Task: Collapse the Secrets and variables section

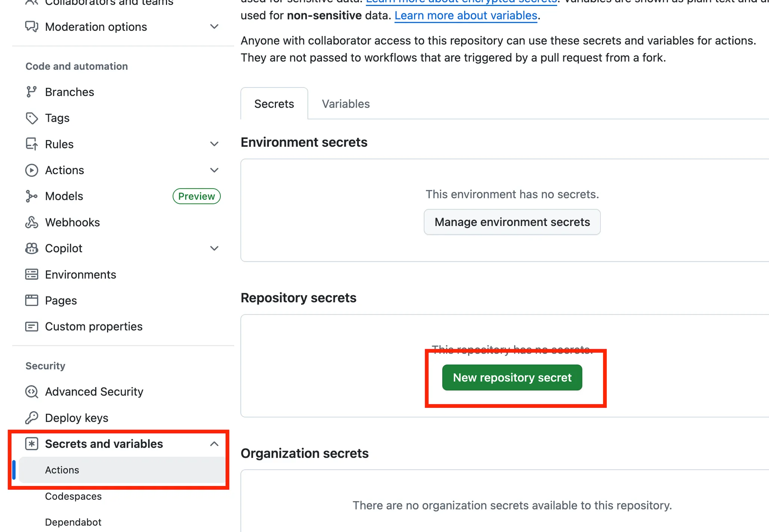Action: (x=214, y=444)
